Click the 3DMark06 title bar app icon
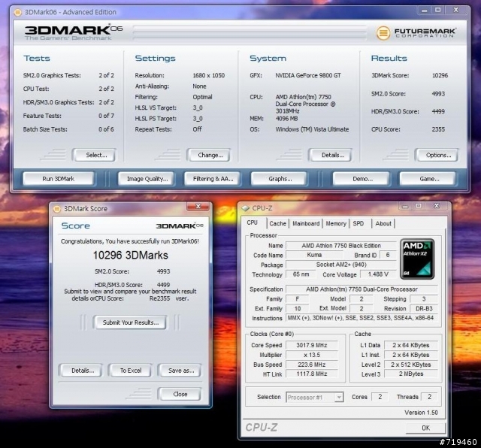The height and width of the screenshot is (448, 481). (x=18, y=12)
